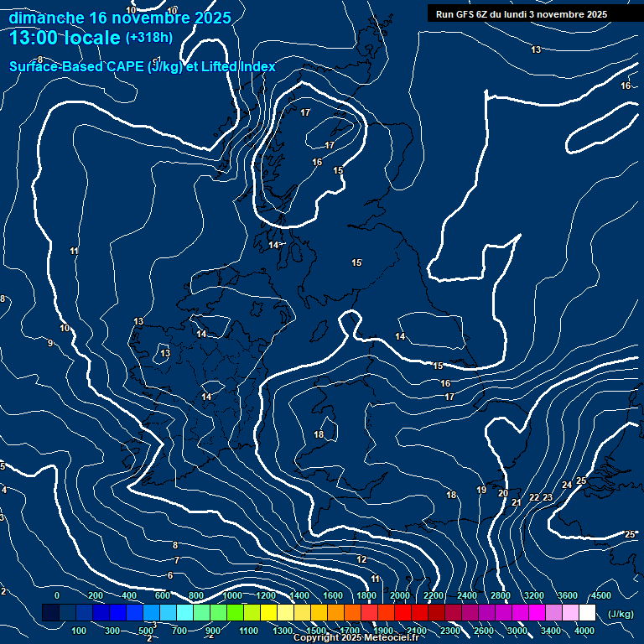This screenshot has width=644, height=644.
Task: Click the '(+318h)' forecast offset text
Action: [x=149, y=38]
